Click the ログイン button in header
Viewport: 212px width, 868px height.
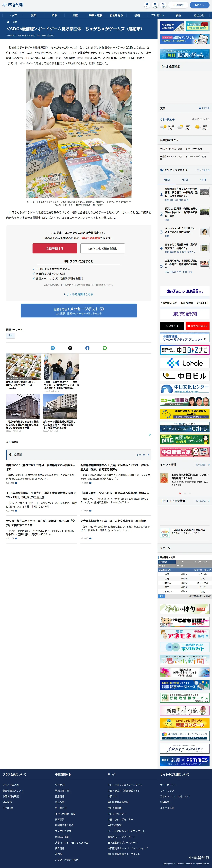pos(199,5)
